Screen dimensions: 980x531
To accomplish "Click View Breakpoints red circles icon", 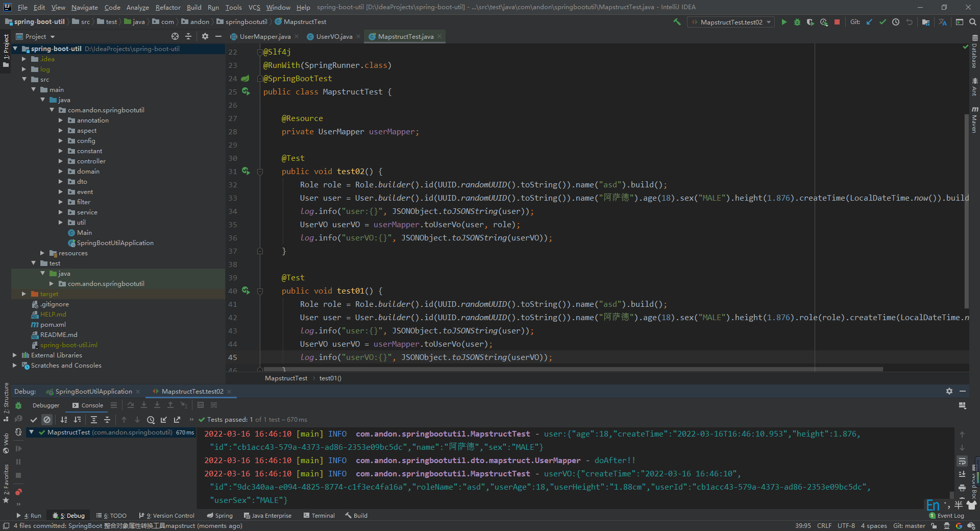I will coord(18,492).
